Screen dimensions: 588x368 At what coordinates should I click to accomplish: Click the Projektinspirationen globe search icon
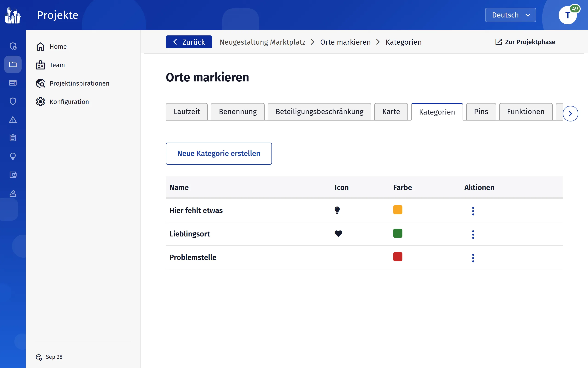pos(40,83)
